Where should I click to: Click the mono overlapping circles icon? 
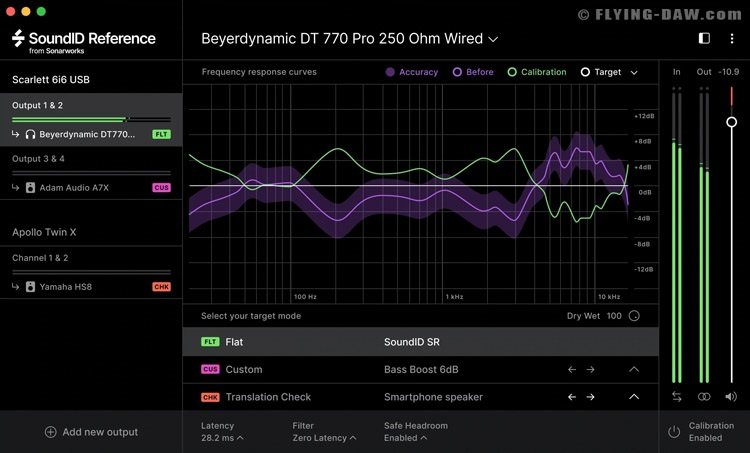[704, 397]
